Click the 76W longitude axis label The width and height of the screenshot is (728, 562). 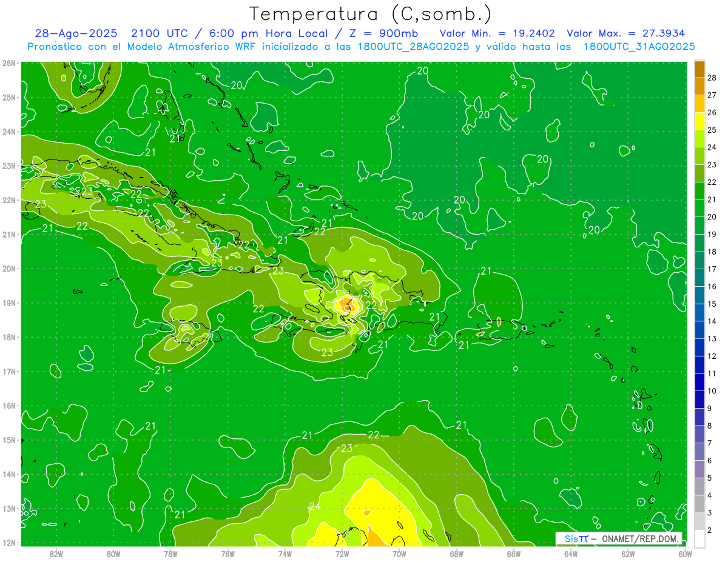point(228,554)
